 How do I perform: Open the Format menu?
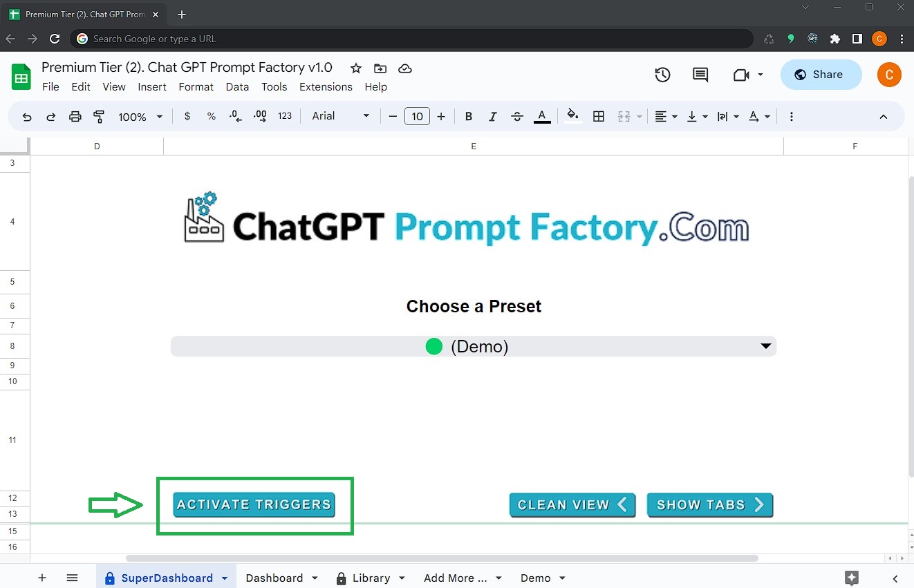(196, 86)
